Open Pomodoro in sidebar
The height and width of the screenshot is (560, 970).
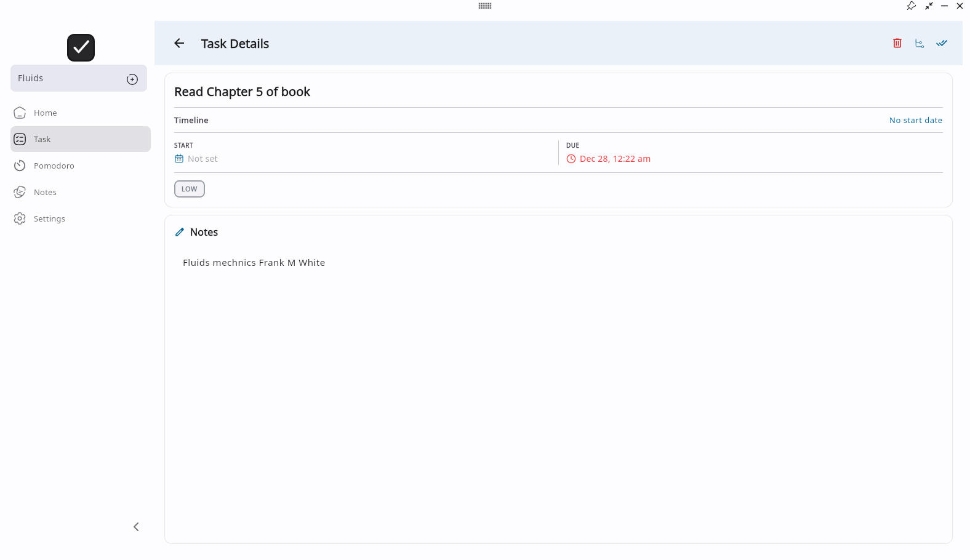tap(81, 166)
